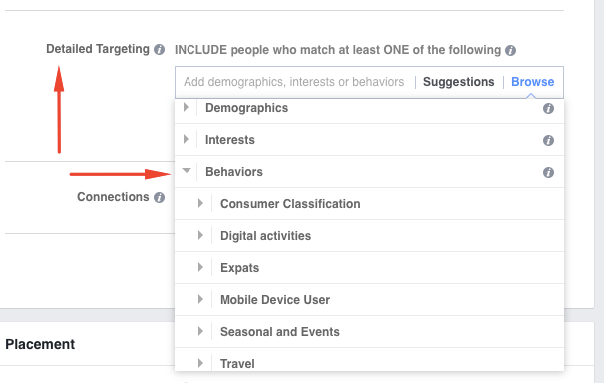This screenshot has height=383, width=604.
Task: Collapse Behaviors category arrow
Action: tap(186, 170)
